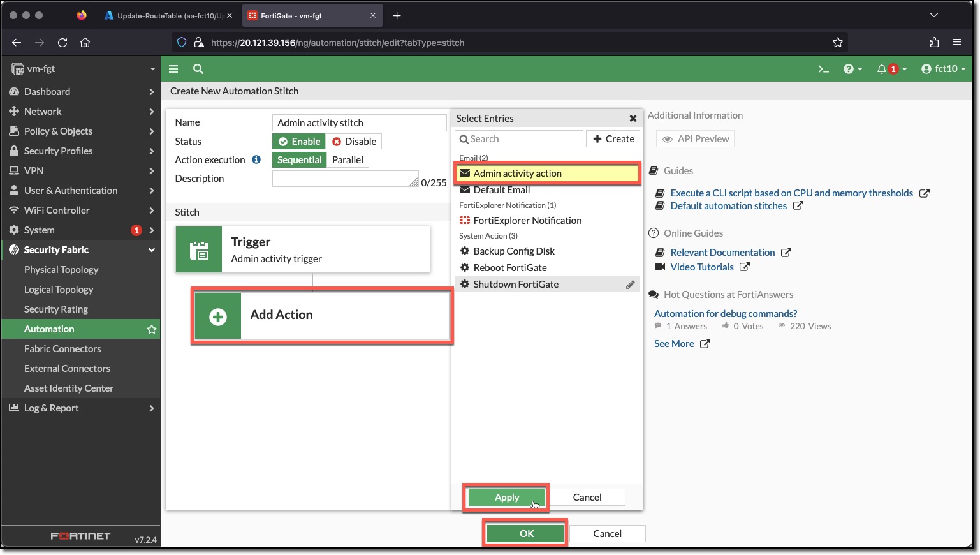The image size is (980, 555).
Task: Open the System menu
Action: point(81,230)
